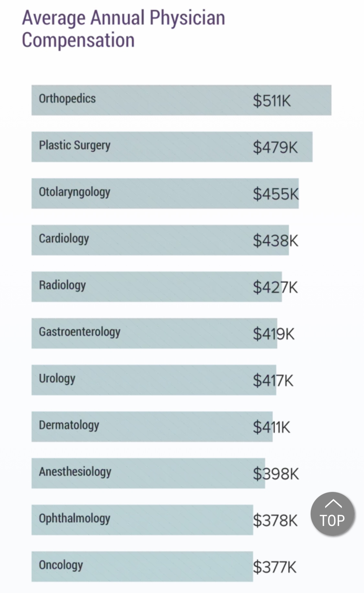Tap the $378K Ophthalmology value
Screen dimensions: 364x593
tap(275, 520)
